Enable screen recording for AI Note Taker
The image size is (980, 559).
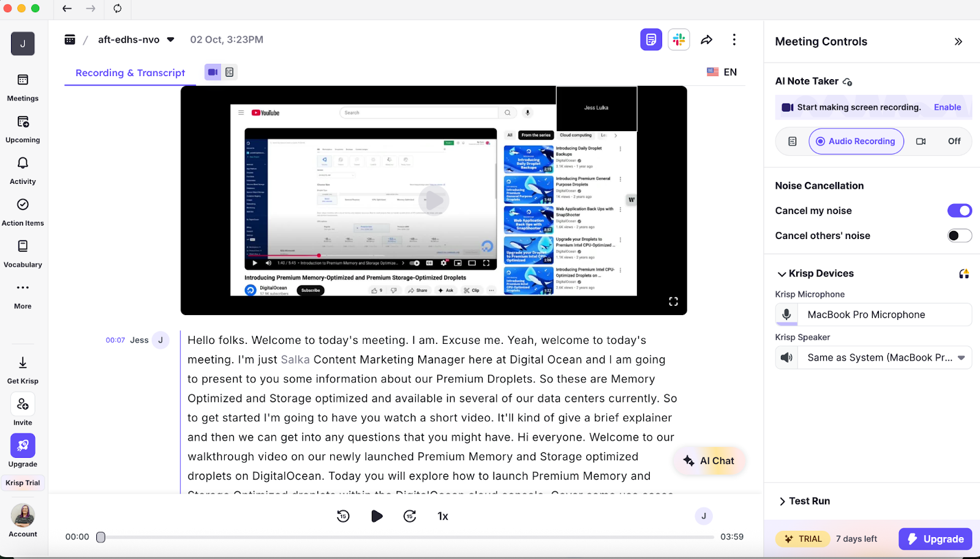(947, 107)
